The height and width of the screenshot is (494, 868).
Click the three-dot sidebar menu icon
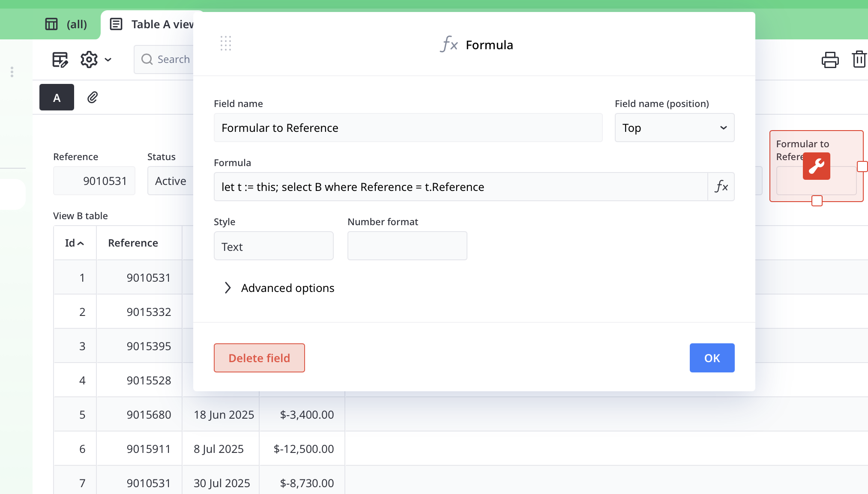[12, 72]
